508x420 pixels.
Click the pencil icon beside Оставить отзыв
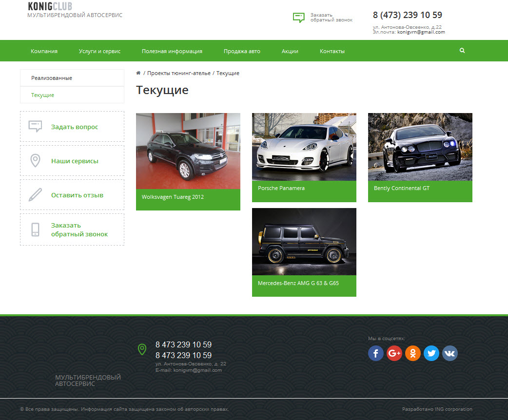(35, 194)
